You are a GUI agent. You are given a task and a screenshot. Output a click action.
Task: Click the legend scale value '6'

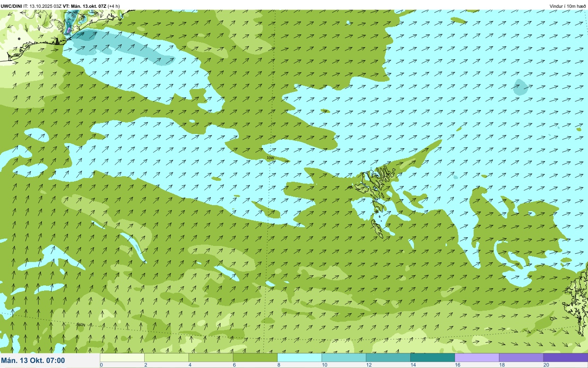[233, 365]
